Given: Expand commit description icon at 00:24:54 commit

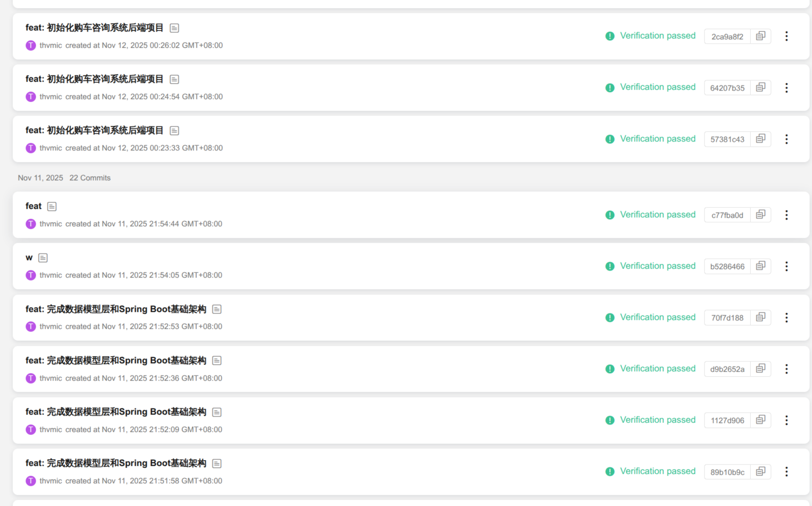Looking at the screenshot, I should pyautogui.click(x=175, y=79).
